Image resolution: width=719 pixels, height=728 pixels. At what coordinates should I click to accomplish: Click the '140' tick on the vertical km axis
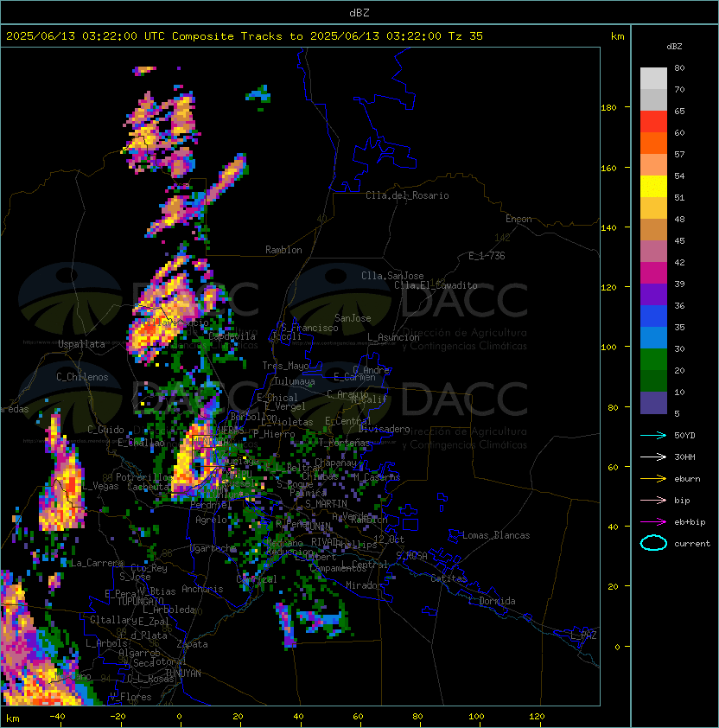pyautogui.click(x=608, y=228)
